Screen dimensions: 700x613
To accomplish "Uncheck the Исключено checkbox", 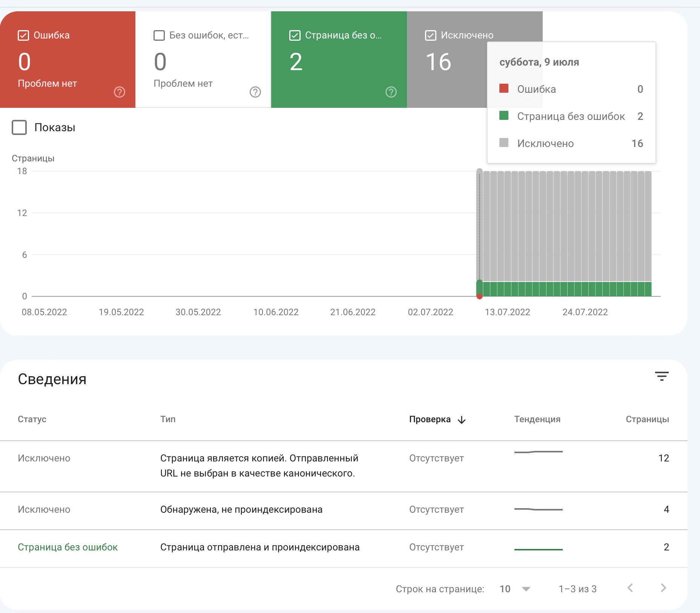I will [431, 35].
